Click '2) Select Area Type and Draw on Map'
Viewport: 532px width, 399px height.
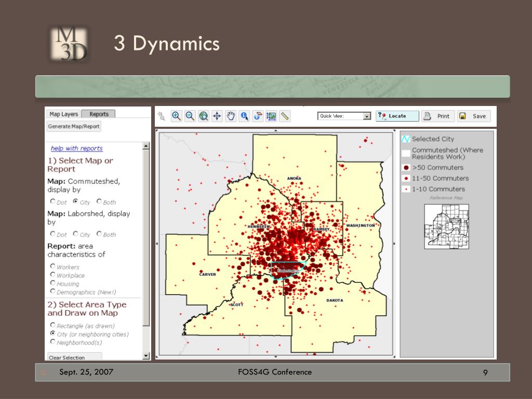[87, 309]
